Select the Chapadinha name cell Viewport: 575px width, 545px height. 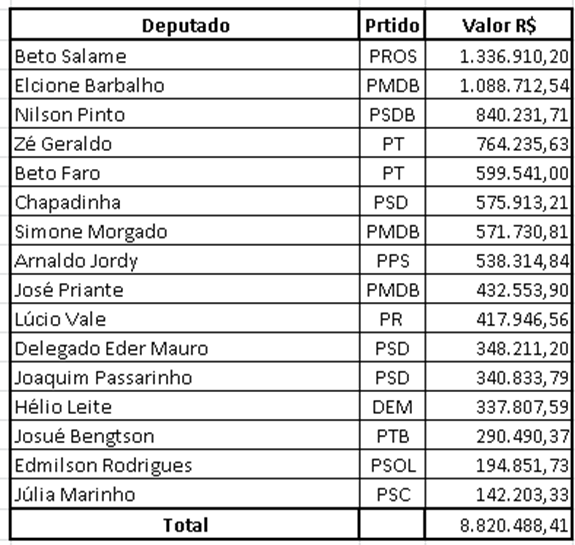tap(185, 201)
